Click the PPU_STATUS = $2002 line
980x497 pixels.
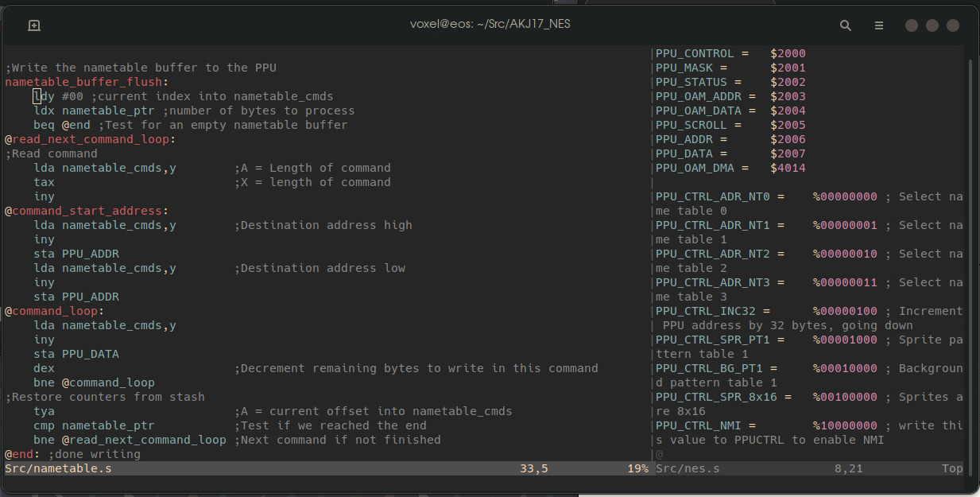coord(730,82)
